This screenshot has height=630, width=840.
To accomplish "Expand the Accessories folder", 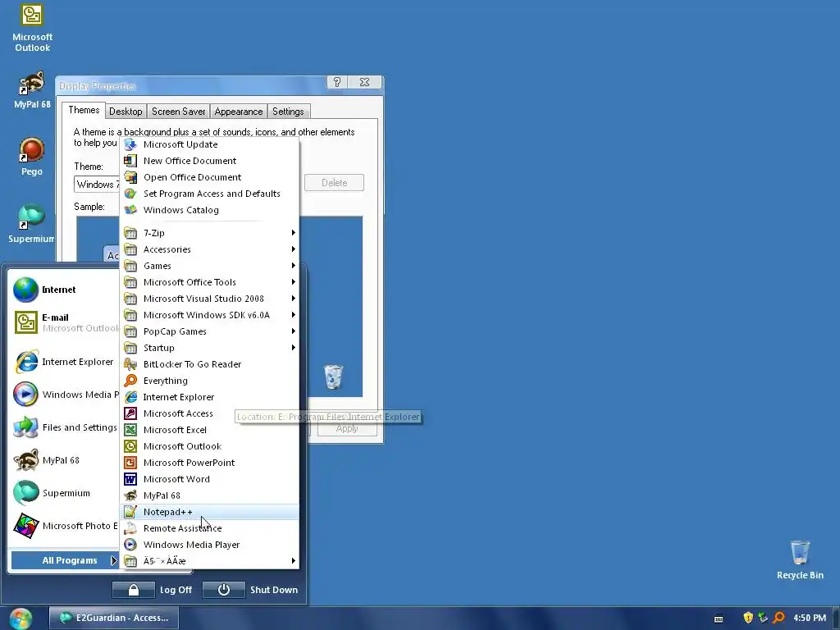I will (209, 249).
